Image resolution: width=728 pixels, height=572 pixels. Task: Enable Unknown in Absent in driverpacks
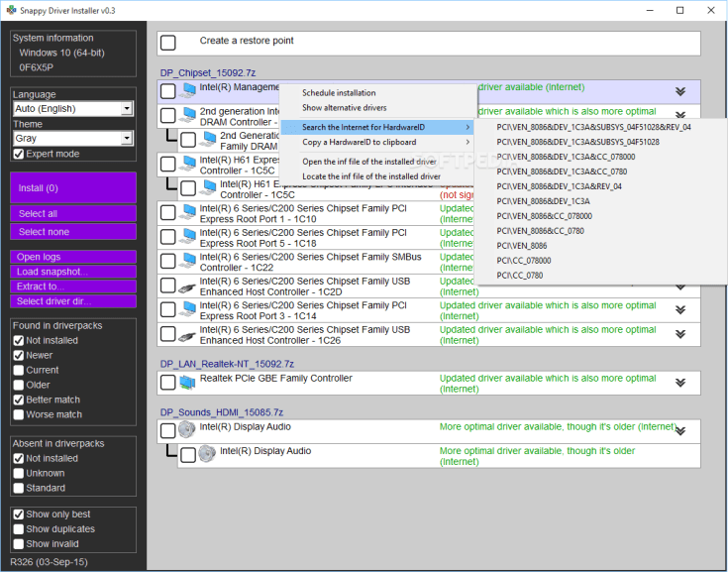(19, 474)
